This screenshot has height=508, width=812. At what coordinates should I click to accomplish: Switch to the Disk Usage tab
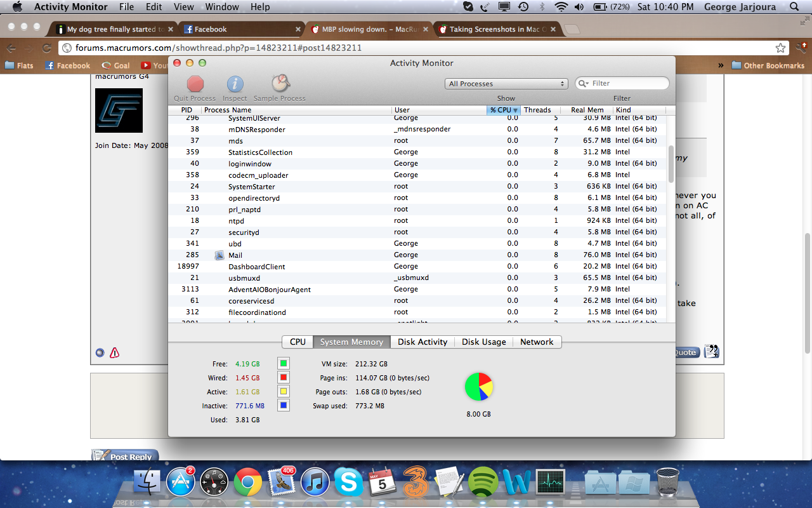tap(484, 342)
